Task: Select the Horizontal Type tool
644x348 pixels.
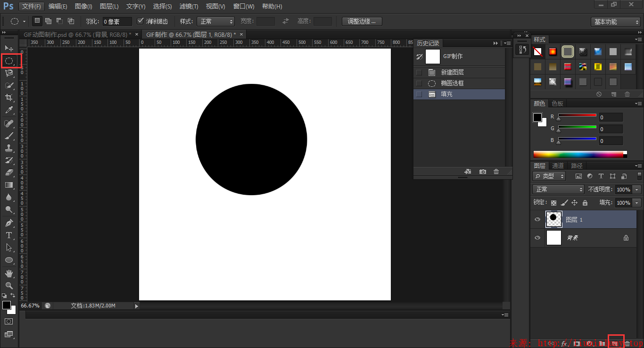Action: coord(9,235)
